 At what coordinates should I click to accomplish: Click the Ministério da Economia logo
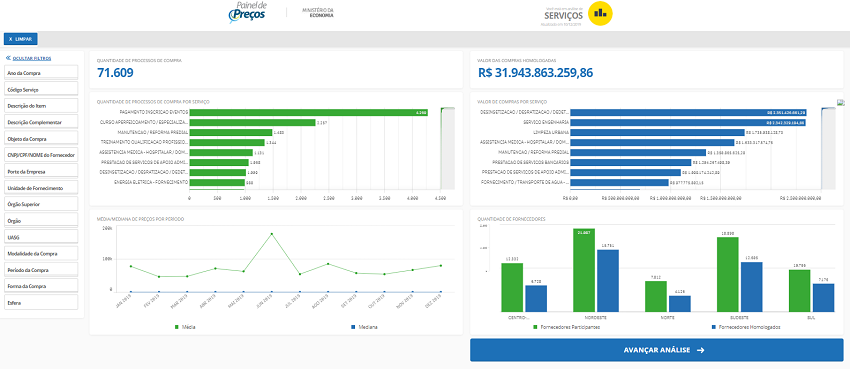318,13
